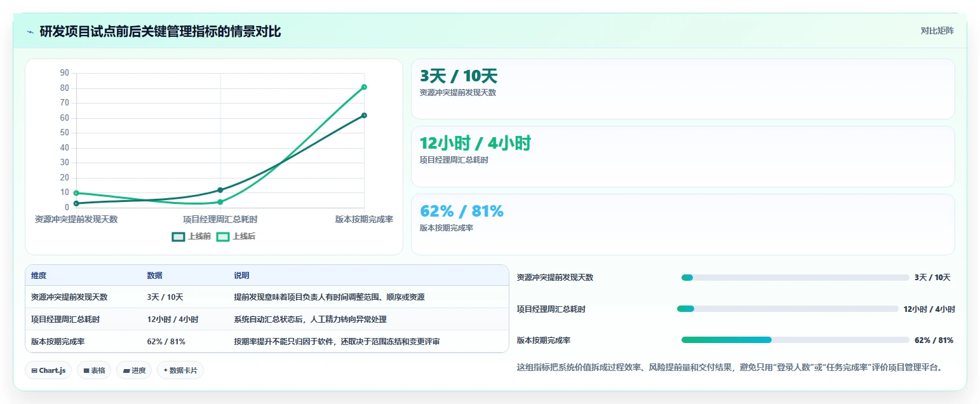Image resolution: width=980 pixels, height=404 pixels.
Task: Click the 说明 column header
Action: [241, 276]
